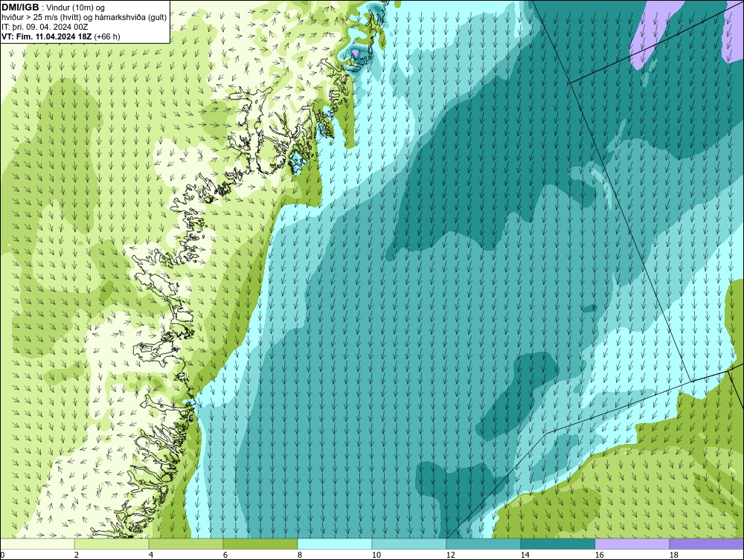
Task: Click the 'IT: þri. 09. 04. 2024 00Z' line
Action: (x=45, y=27)
